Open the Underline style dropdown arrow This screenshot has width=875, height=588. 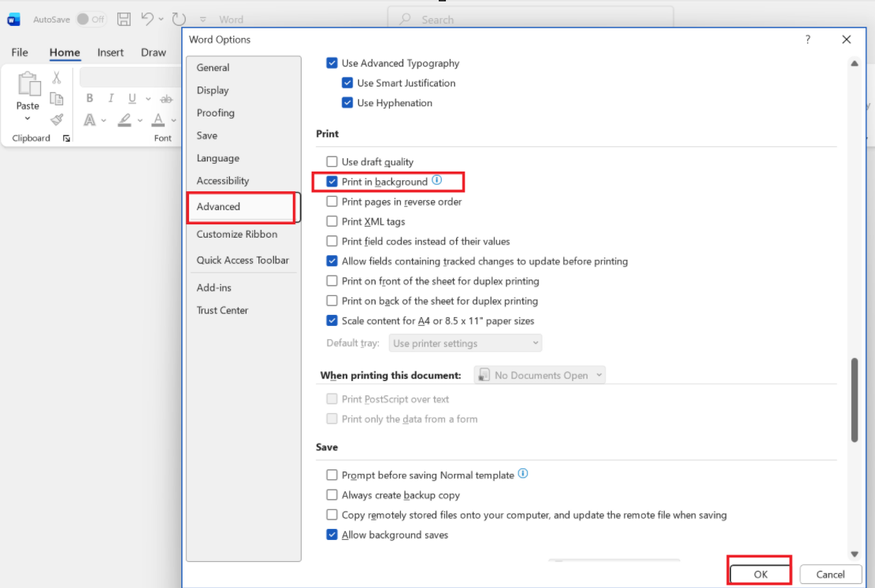(x=148, y=98)
